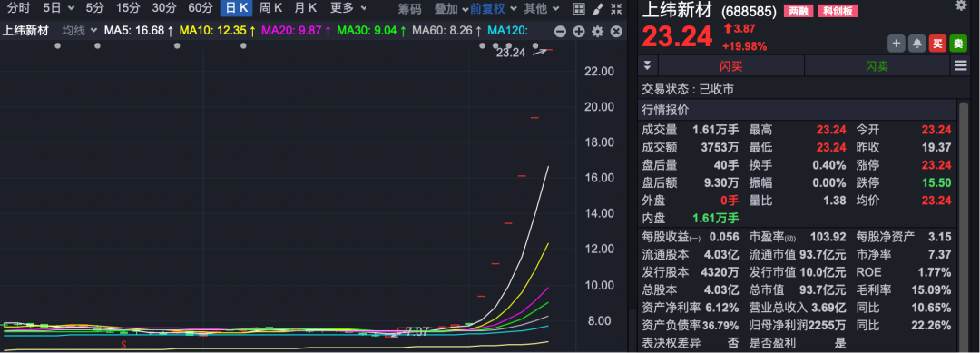
Task: Click the MA20: 9.87 label
Action: [296, 31]
